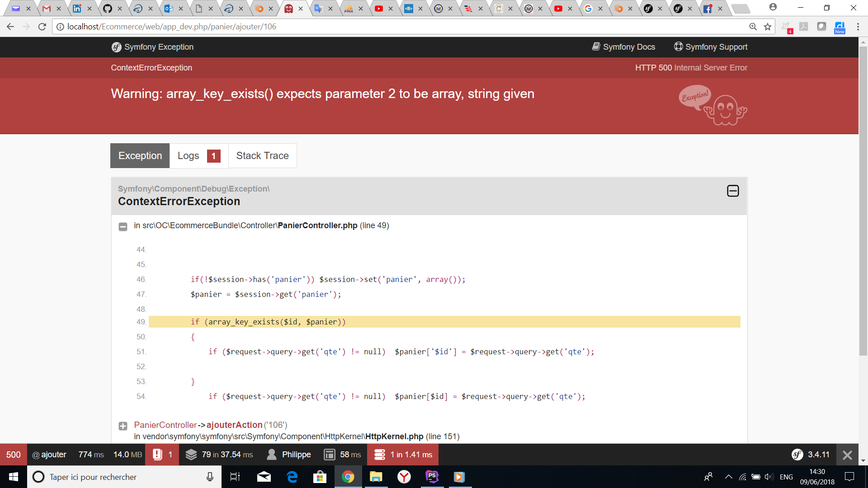This screenshot has height=488, width=868.
Task: Open the HTTP 500 status details in profiler
Action: coord(14,454)
